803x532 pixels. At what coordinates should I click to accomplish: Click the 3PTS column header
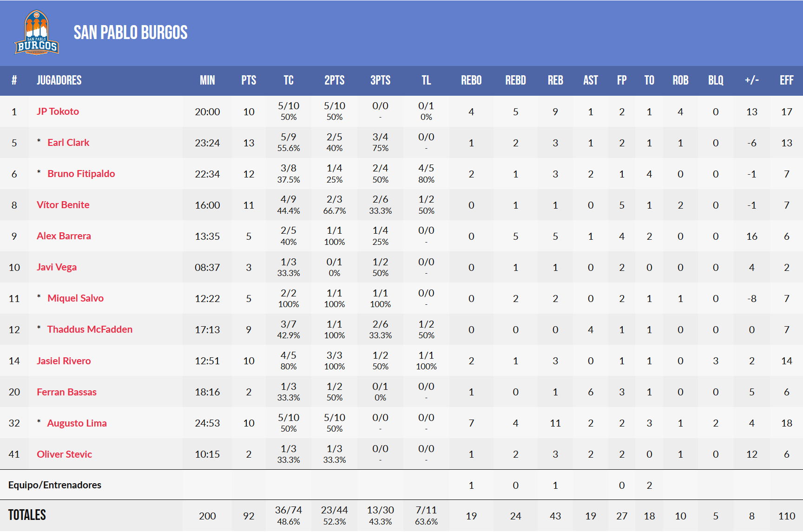380,80
